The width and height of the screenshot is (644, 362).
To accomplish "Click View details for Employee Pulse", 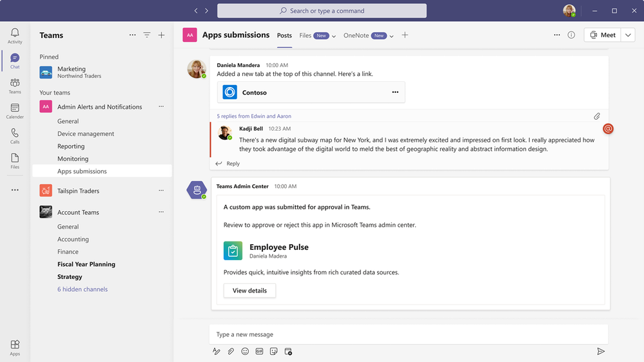I will pos(249,291).
